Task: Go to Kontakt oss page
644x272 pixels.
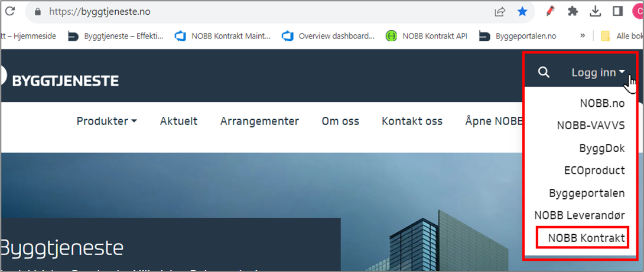Action: tap(412, 121)
